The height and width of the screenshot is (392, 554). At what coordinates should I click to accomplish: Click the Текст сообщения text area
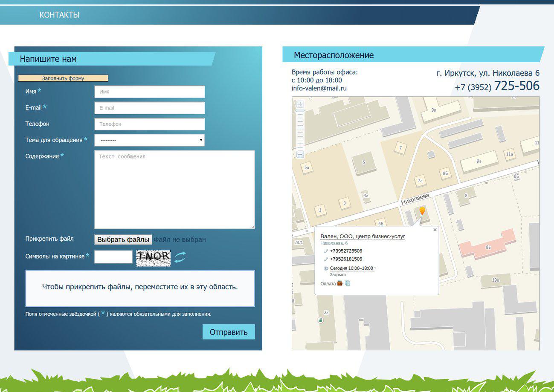tap(174, 190)
